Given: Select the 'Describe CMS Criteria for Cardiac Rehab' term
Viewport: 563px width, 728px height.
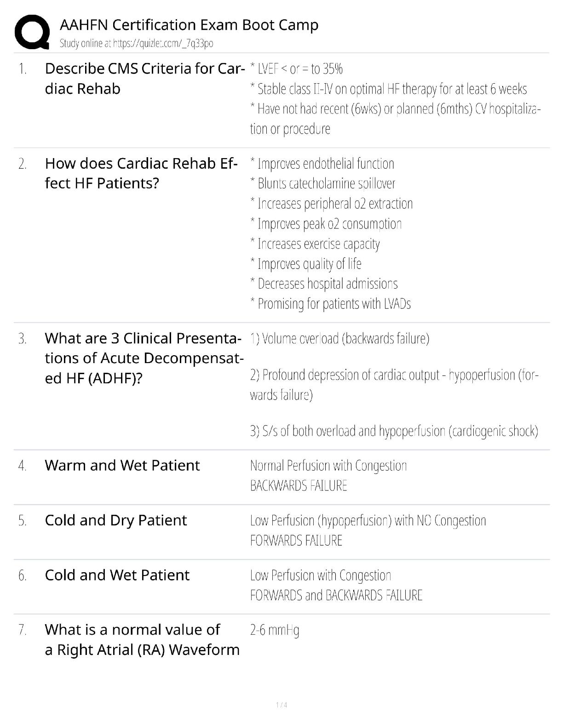Looking at the screenshot, I should (x=144, y=78).
